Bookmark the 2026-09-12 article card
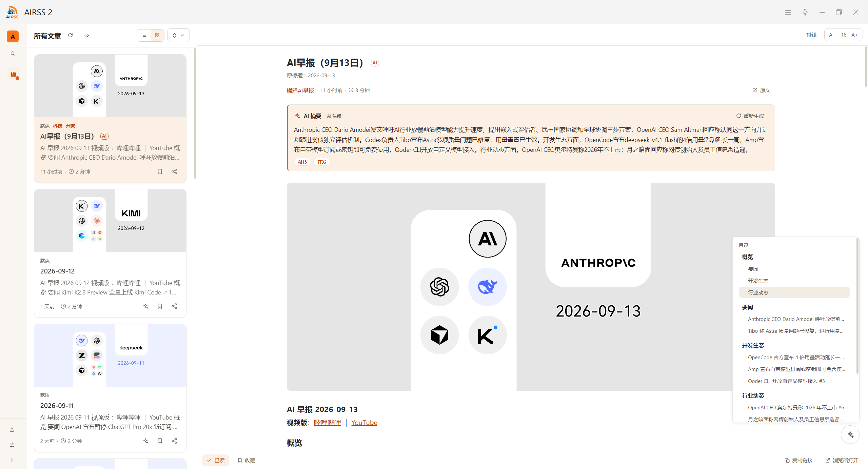The width and height of the screenshot is (868, 469). [160, 306]
